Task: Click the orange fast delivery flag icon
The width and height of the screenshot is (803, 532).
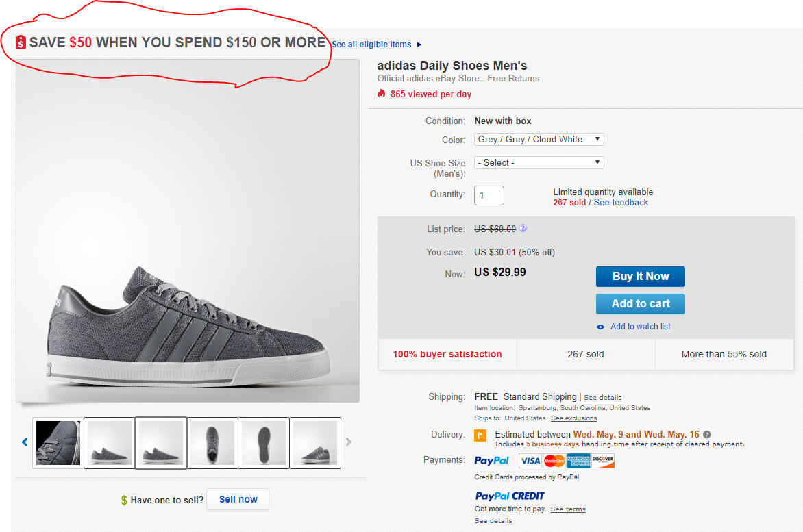Action: (480, 435)
